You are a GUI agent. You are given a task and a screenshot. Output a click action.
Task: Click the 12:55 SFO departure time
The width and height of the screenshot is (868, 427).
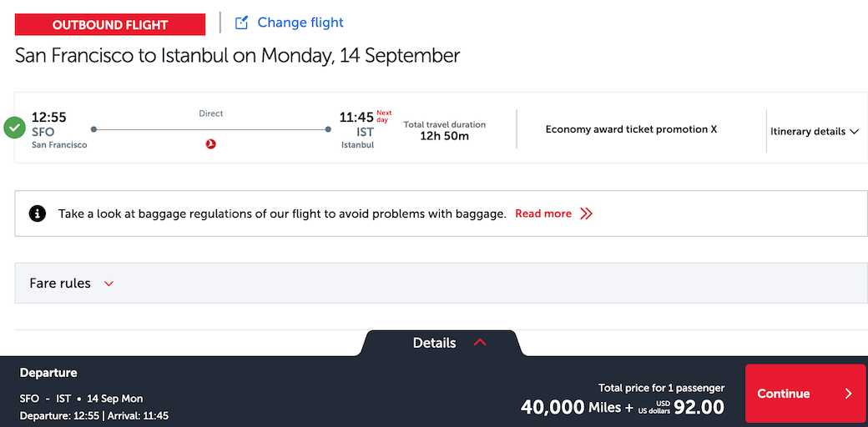(48, 118)
